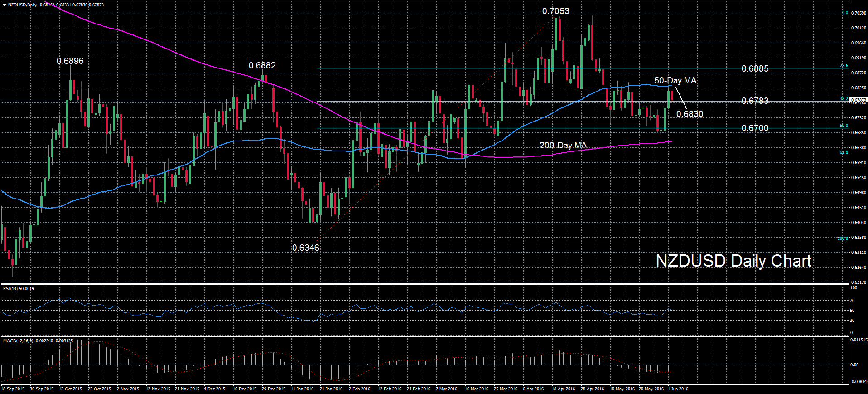The width and height of the screenshot is (868, 394).
Task: Click the 0.6700 level label
Action: coord(755,128)
